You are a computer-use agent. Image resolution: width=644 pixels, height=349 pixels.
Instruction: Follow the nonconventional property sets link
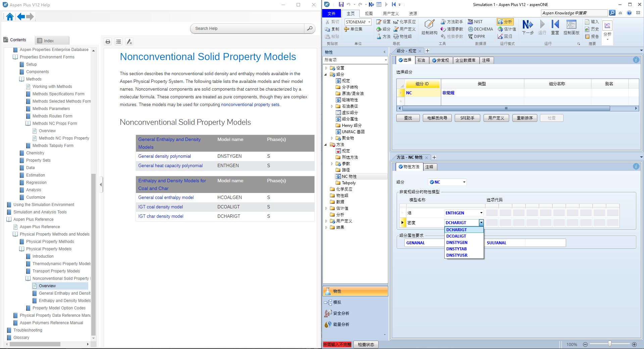250,105
